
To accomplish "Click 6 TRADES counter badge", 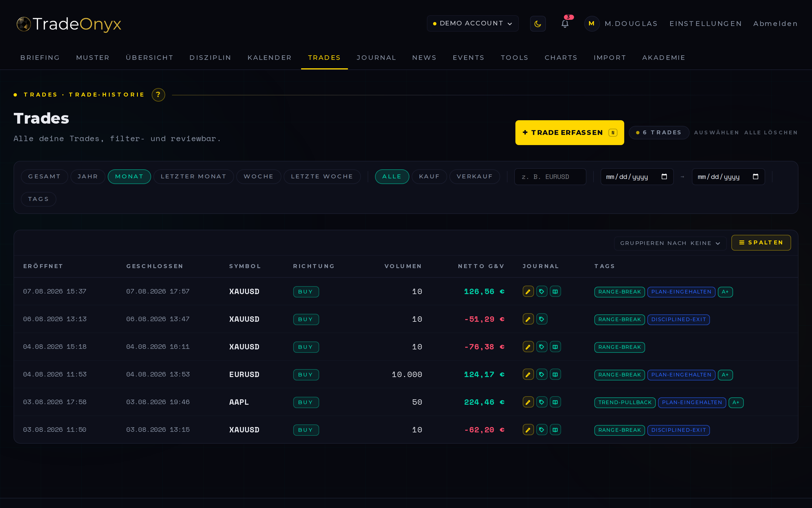I will click(x=659, y=133).
